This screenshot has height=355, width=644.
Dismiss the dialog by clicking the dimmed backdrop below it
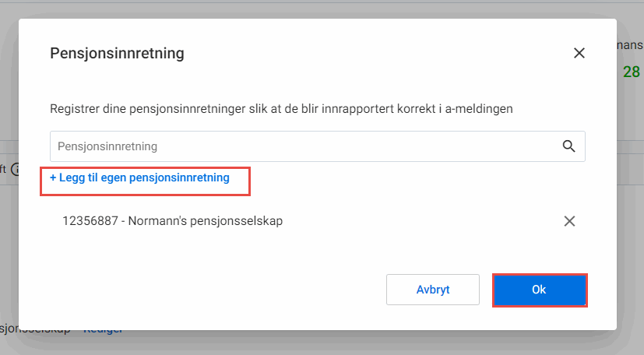point(322,343)
